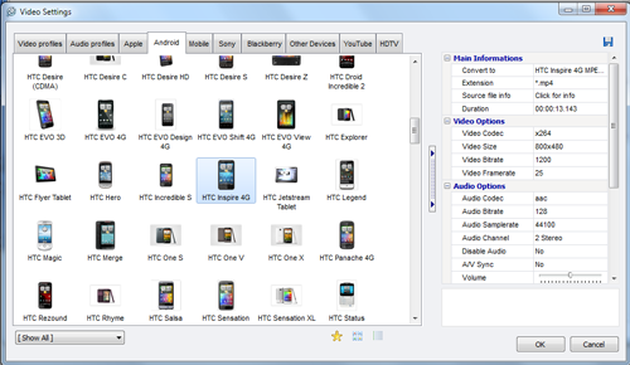This screenshot has width=630, height=365.
Task: Open the Audio profiles tab
Action: pos(92,43)
